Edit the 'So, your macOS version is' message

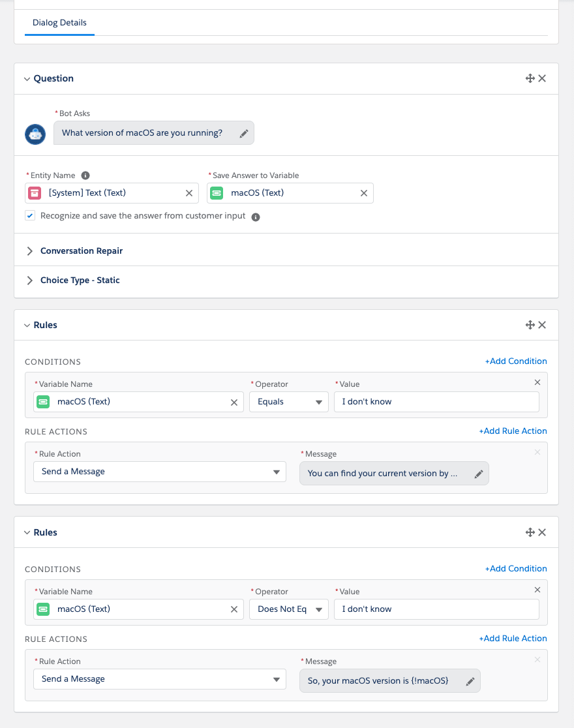click(x=470, y=681)
